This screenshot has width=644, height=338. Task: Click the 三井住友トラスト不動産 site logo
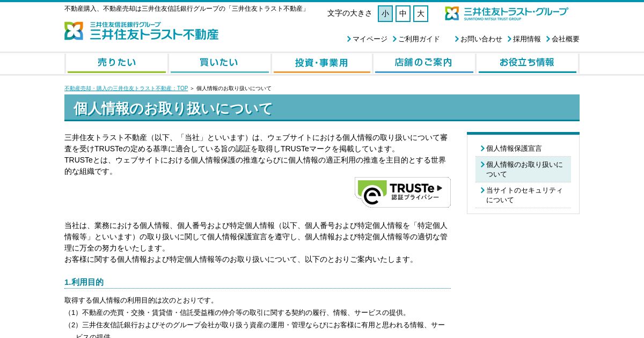point(141,31)
